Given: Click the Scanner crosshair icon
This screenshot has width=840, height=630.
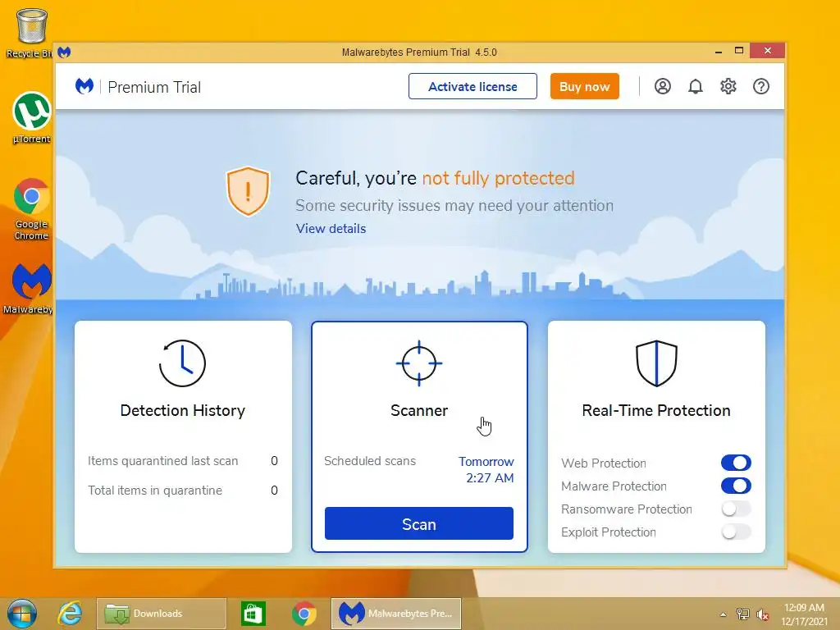Looking at the screenshot, I should [419, 363].
